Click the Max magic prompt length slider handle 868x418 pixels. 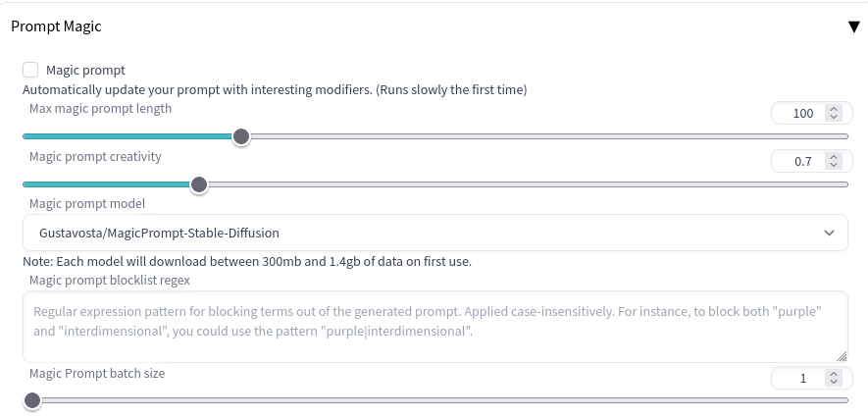pyautogui.click(x=241, y=136)
